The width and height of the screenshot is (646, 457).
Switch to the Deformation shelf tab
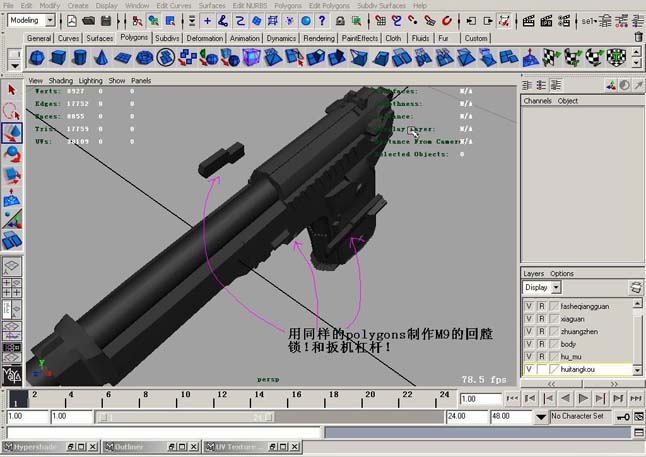click(204, 38)
